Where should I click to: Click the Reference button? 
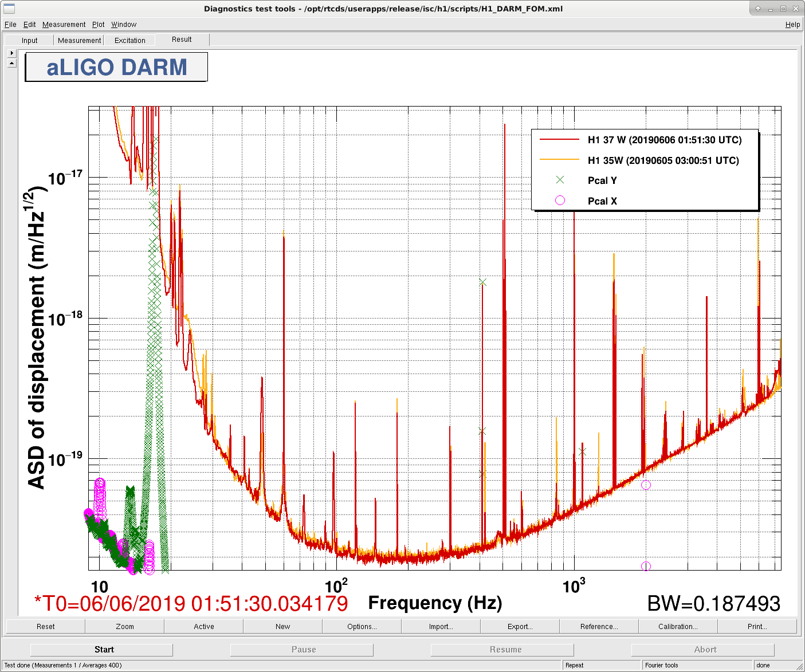599,626
